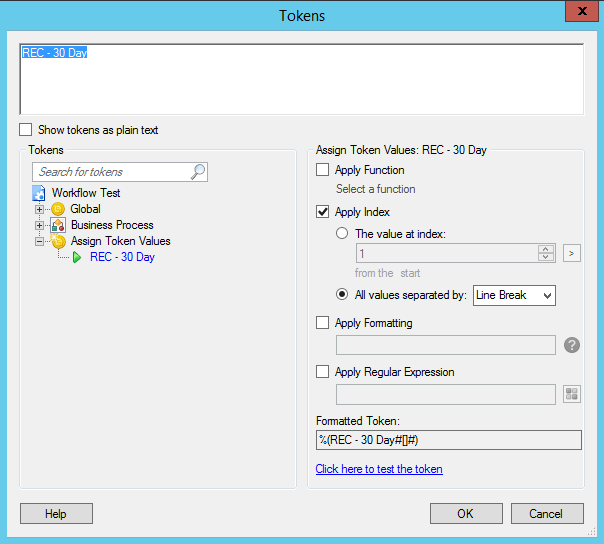Click the Business Process shapes icon
The image size is (604, 544).
(58, 225)
